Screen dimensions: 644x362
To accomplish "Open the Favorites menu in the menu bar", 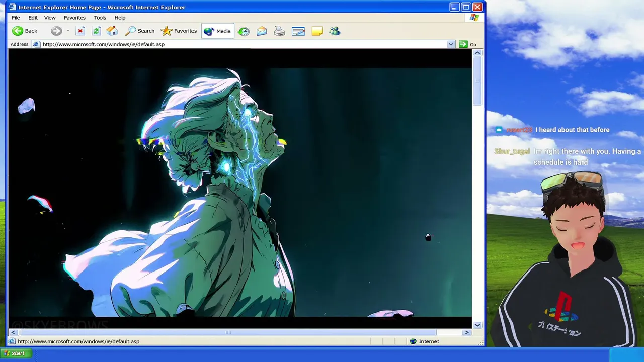I will (74, 18).
